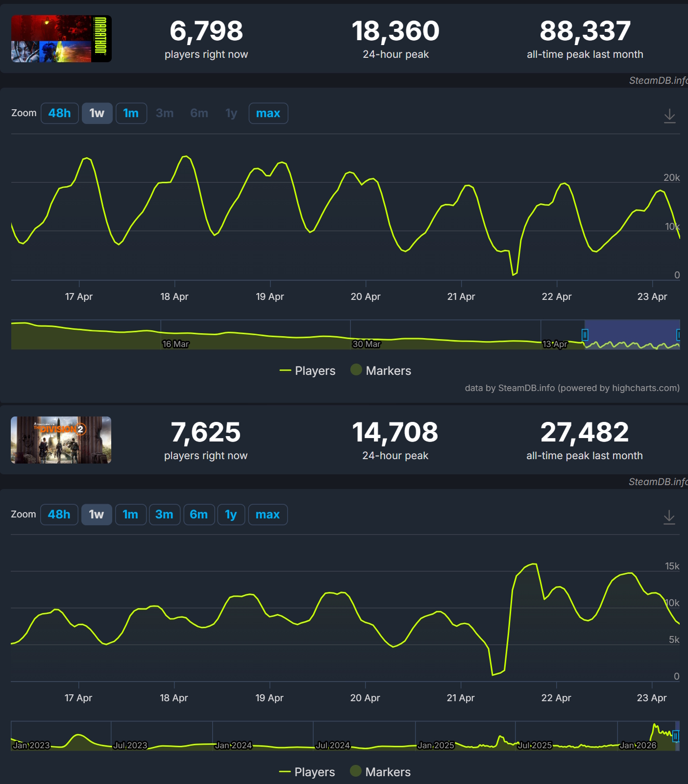Viewport: 688px width, 784px height.
Task: Click the greyed-out 1y zoom on Marathon chart
Action: pos(231,113)
